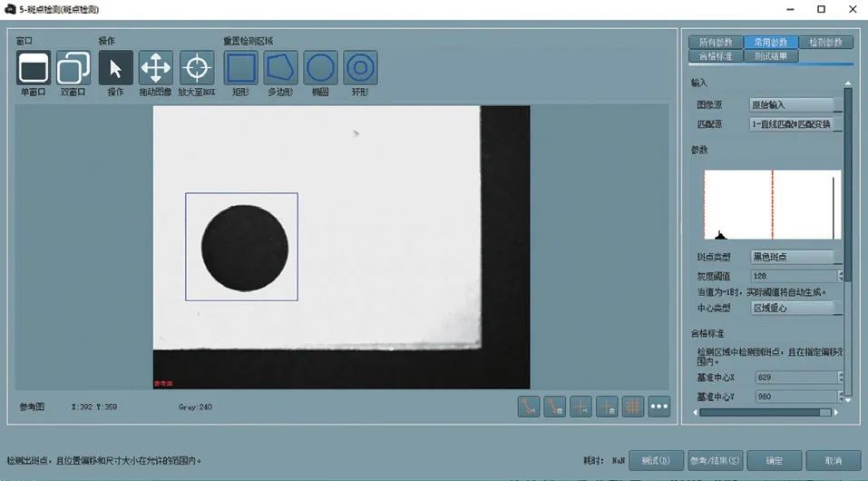The width and height of the screenshot is (868, 481).
Task: Cancel with the 取消 button
Action: (x=834, y=460)
